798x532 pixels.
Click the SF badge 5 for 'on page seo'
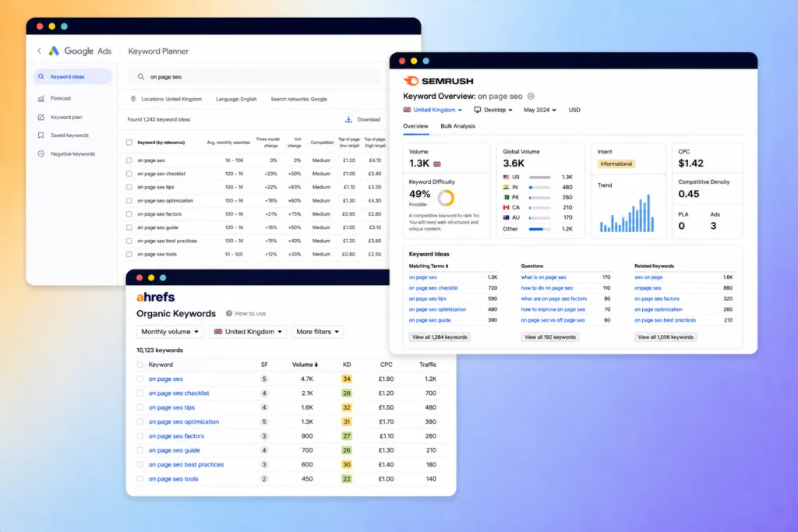tap(264, 379)
